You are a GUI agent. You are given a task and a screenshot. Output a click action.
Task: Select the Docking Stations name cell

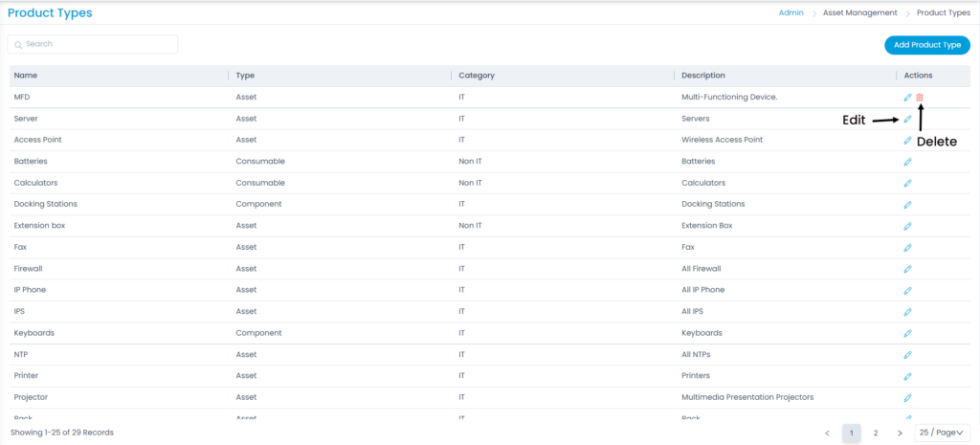46,205
